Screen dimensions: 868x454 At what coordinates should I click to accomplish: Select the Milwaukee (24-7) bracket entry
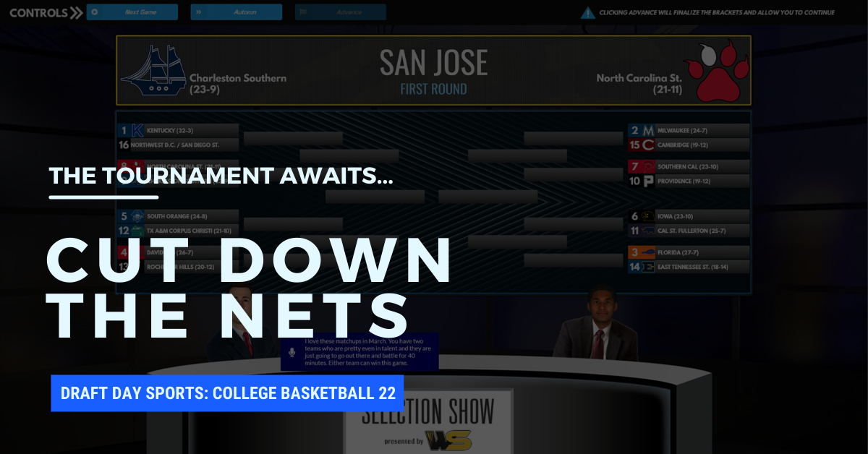tap(689, 131)
